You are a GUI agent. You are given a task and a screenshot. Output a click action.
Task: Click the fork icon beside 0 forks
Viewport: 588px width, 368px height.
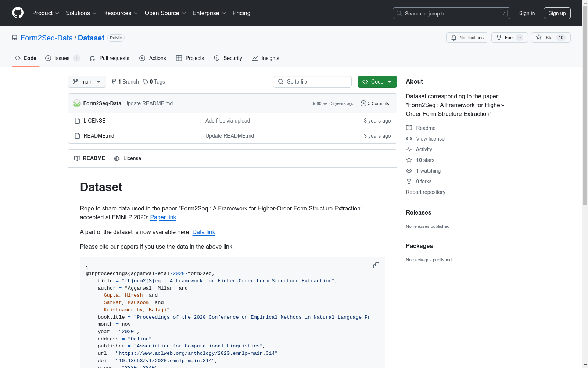[x=409, y=181]
